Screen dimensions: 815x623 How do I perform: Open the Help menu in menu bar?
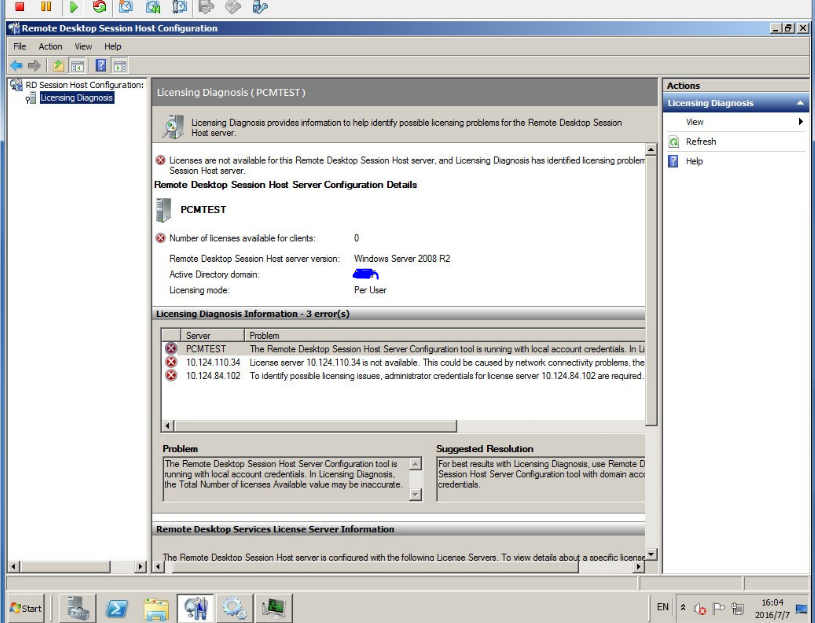pyautogui.click(x=112, y=46)
